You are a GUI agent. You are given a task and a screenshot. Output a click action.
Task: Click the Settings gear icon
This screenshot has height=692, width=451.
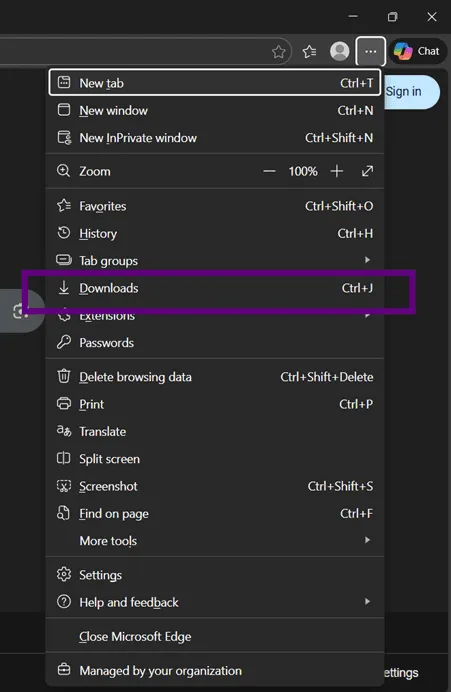64,574
